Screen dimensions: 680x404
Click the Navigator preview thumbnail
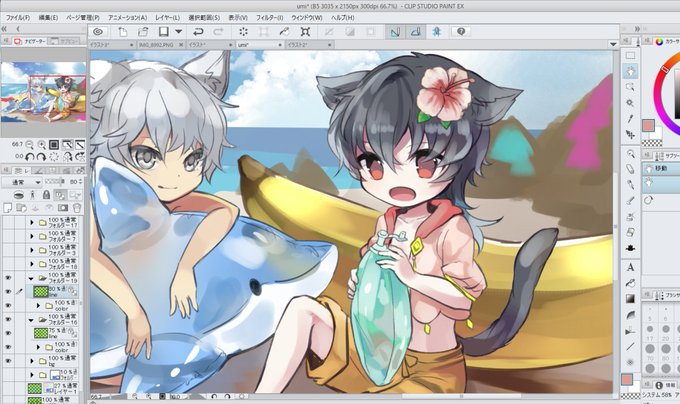43,92
